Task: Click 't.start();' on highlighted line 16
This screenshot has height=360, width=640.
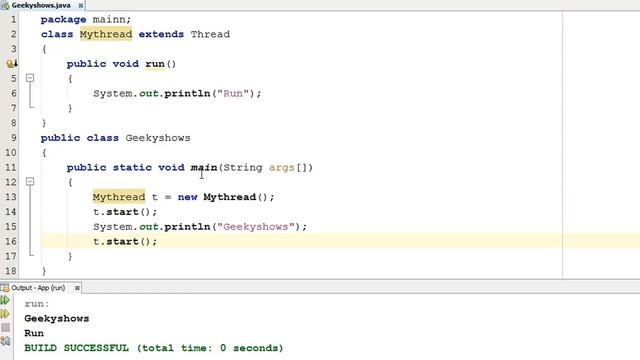Action: [125, 242]
